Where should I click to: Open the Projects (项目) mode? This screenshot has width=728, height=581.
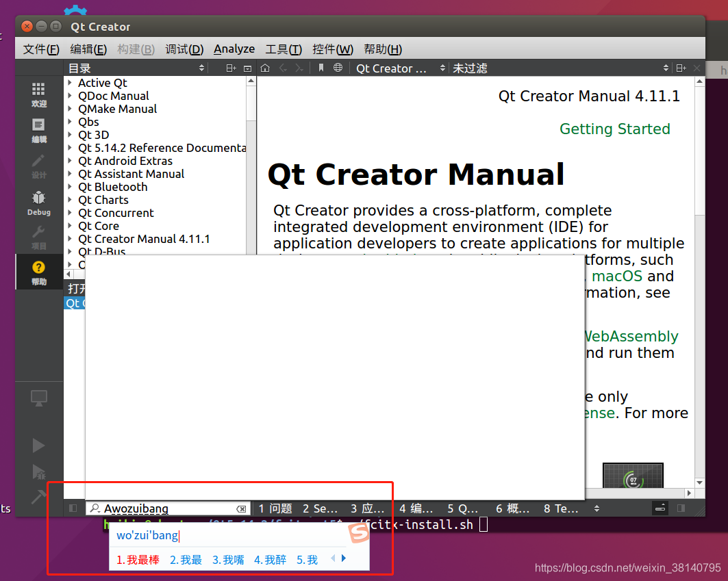[38, 237]
